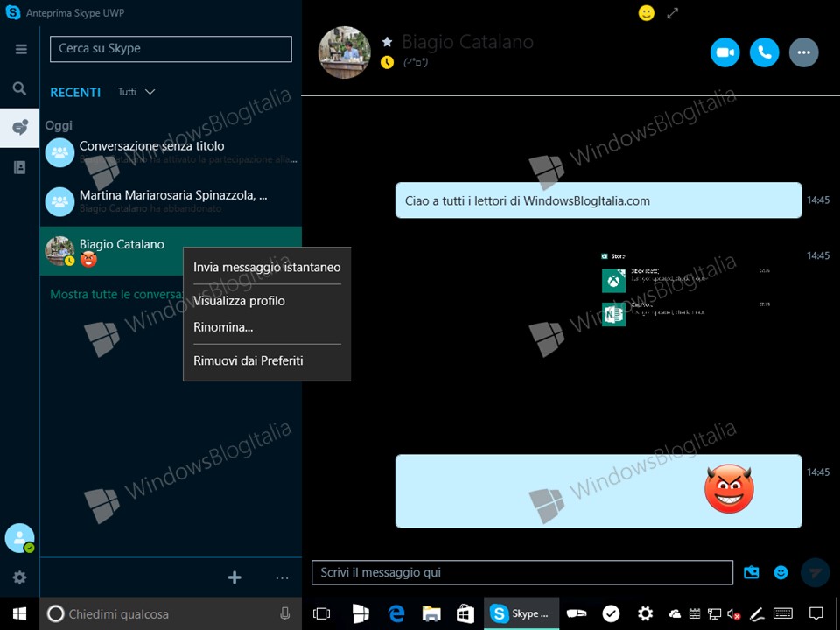The height and width of the screenshot is (630, 840).
Task: Click the Scrivi il messaggio qui field
Action: click(x=522, y=572)
